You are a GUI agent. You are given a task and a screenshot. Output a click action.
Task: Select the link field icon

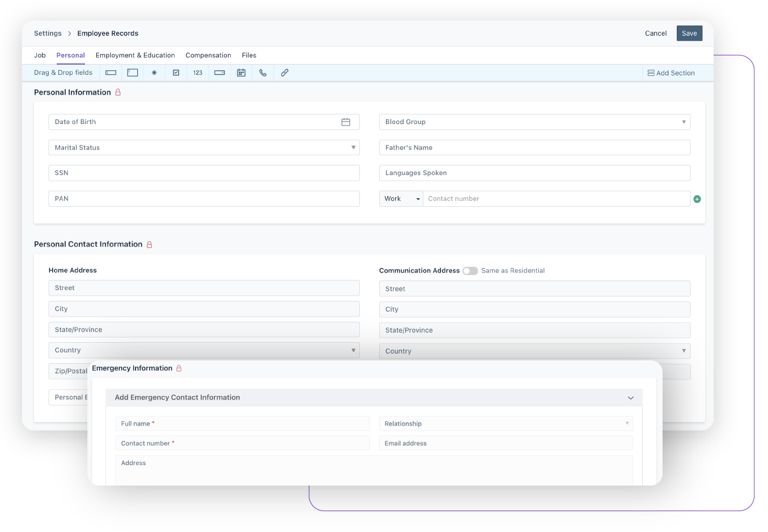[284, 73]
